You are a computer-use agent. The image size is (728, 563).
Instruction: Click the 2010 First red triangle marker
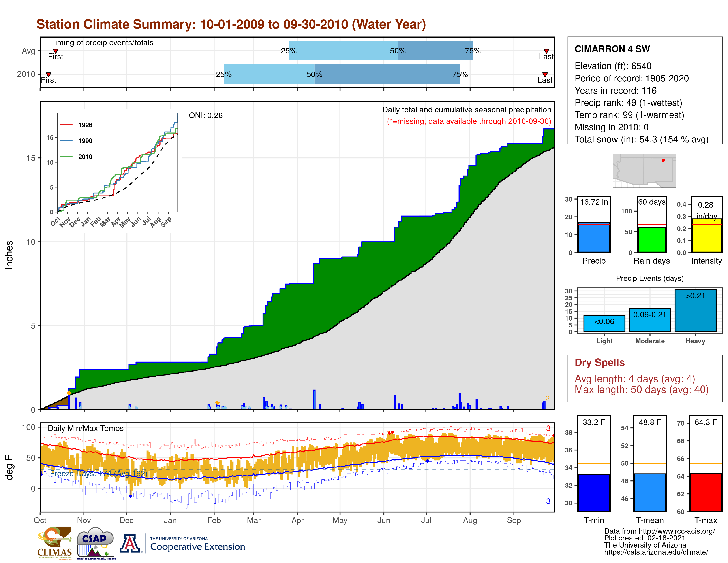pyautogui.click(x=49, y=74)
